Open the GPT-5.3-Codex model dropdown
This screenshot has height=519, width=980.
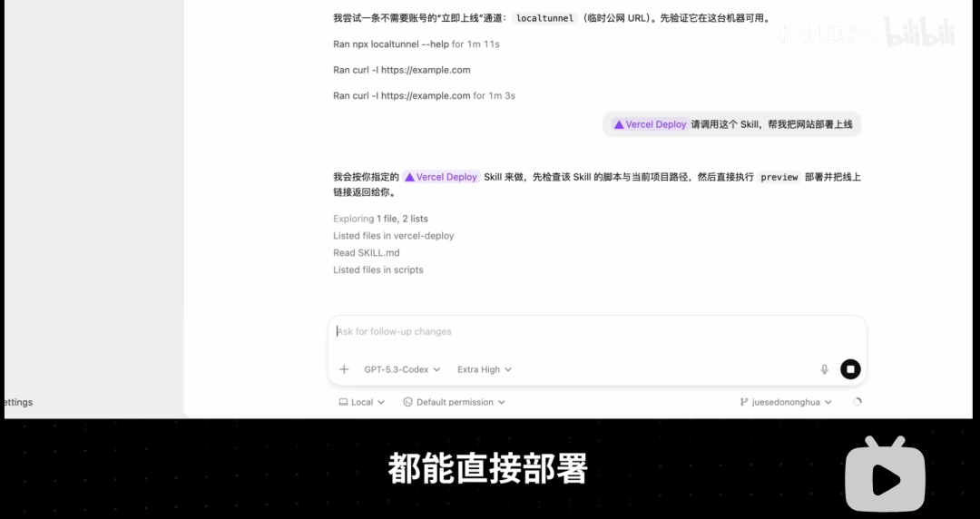tap(402, 369)
